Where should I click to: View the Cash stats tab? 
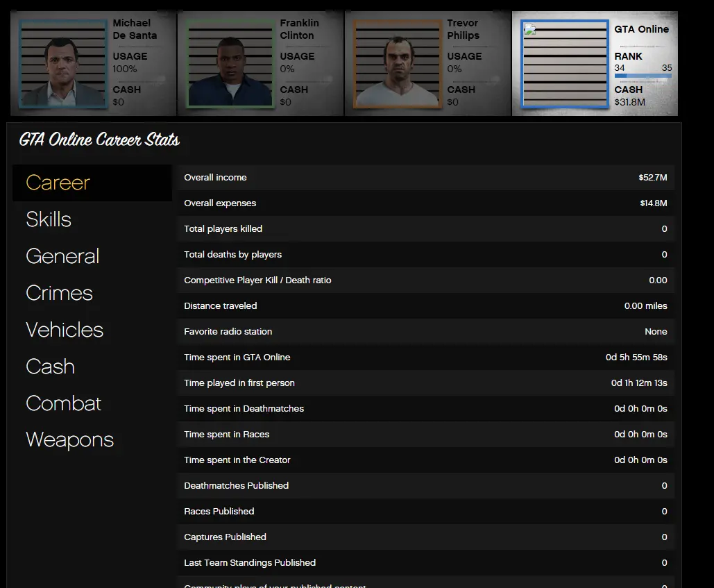coord(50,367)
